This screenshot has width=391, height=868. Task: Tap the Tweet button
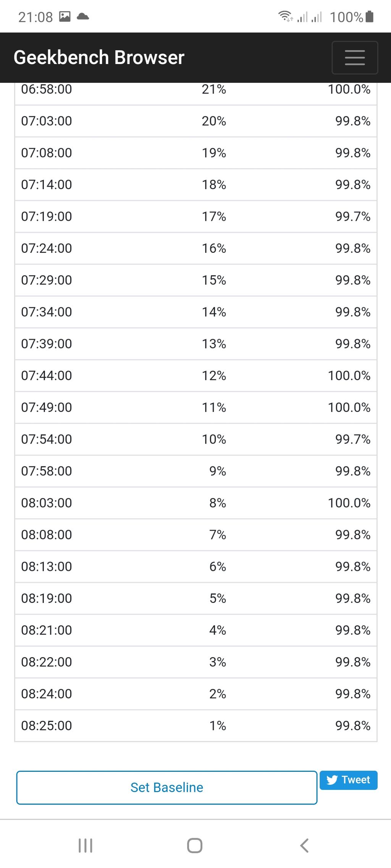pos(348,780)
